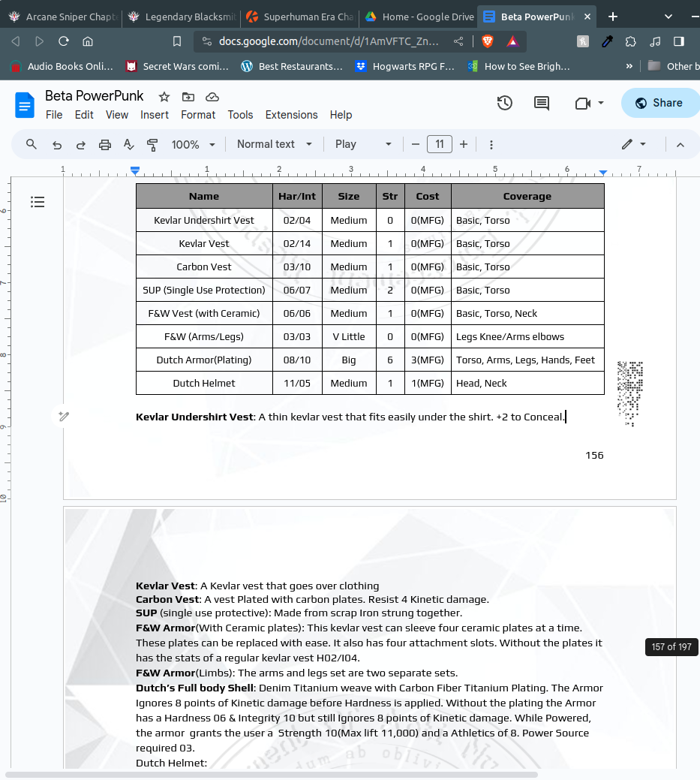Click the Beta PowerPunk document title
Screen dimensions: 700x780
tap(95, 95)
